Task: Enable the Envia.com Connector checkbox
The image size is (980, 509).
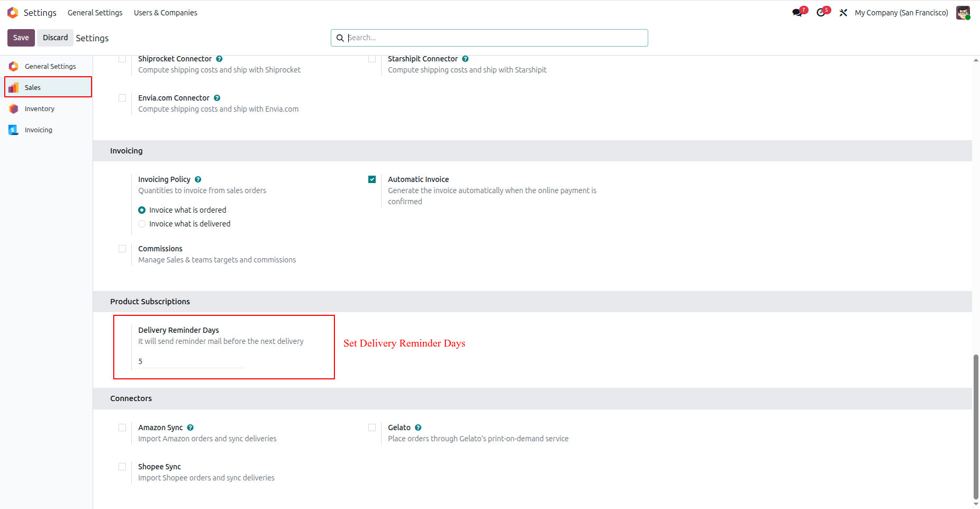Action: 122,98
